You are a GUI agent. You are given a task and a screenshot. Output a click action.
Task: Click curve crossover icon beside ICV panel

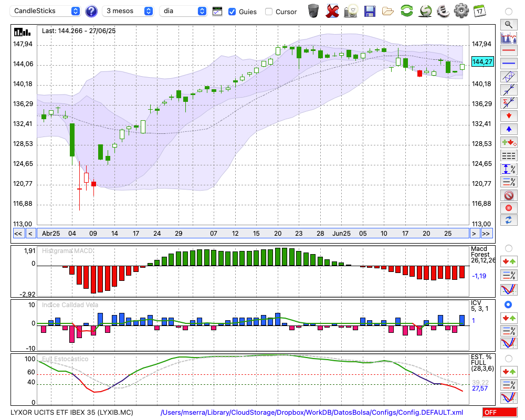click(509, 343)
